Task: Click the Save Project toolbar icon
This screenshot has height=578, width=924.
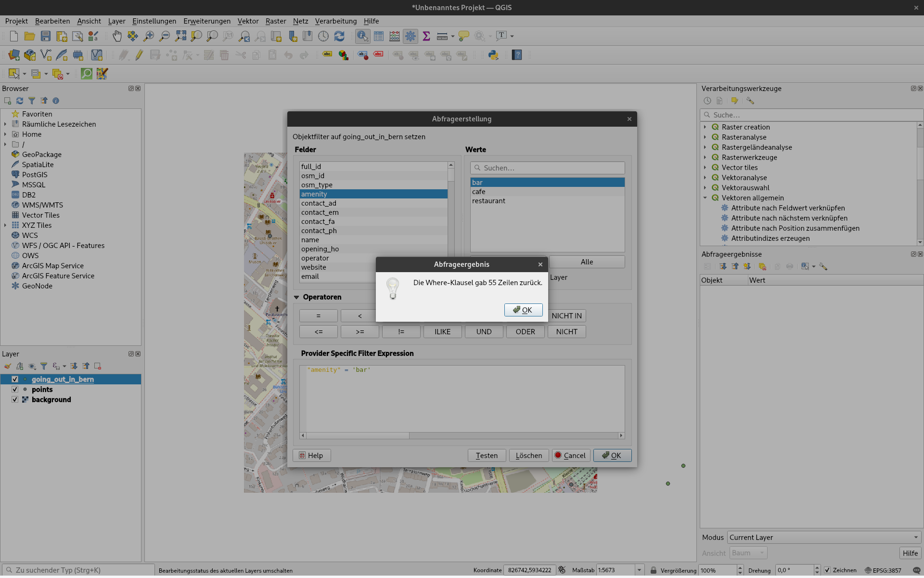Action: 46,36
